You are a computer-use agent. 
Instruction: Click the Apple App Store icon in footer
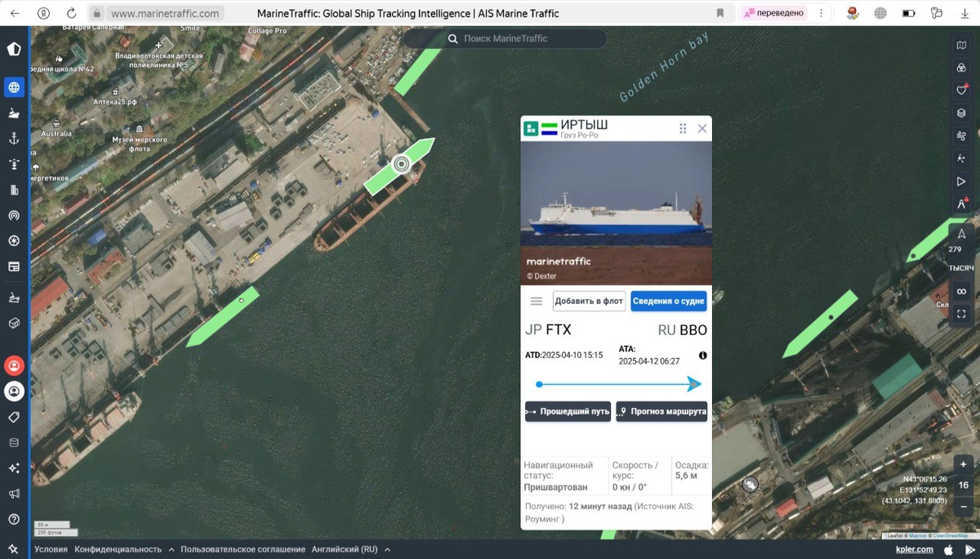pos(948,549)
